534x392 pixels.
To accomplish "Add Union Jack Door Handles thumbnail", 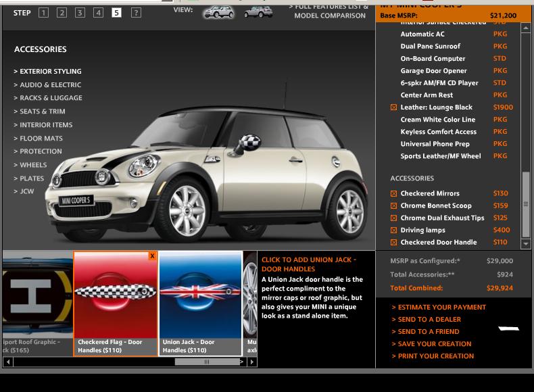I will click(x=201, y=303).
